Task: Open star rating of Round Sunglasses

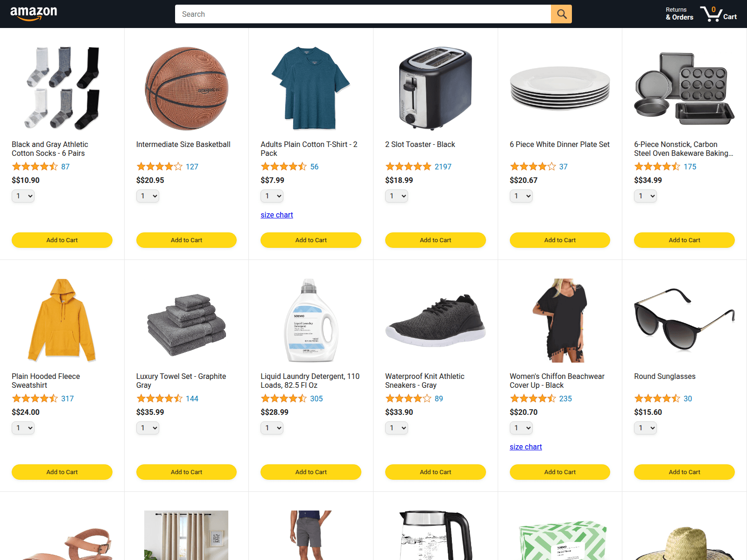Action: point(657,399)
